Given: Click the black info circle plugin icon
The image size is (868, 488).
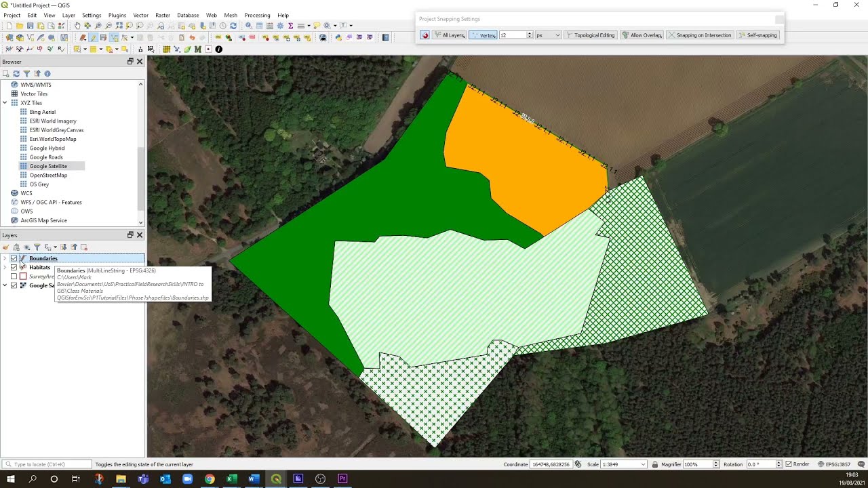Looking at the screenshot, I should pyautogui.click(x=218, y=49).
